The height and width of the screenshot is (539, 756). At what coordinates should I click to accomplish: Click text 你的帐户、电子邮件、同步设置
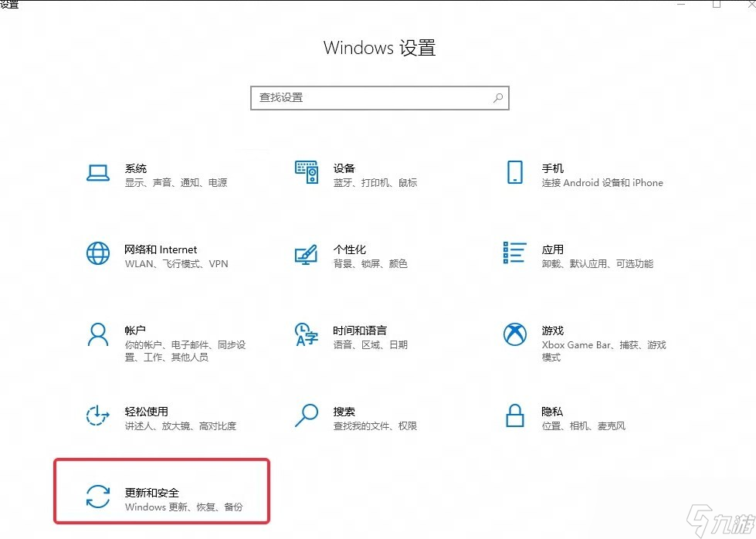click(185, 351)
